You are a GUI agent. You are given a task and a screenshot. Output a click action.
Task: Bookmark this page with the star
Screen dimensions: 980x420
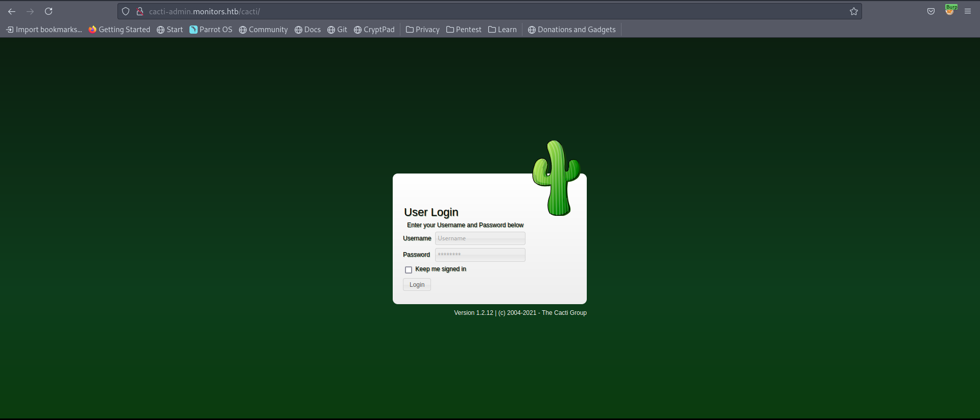[853, 11]
